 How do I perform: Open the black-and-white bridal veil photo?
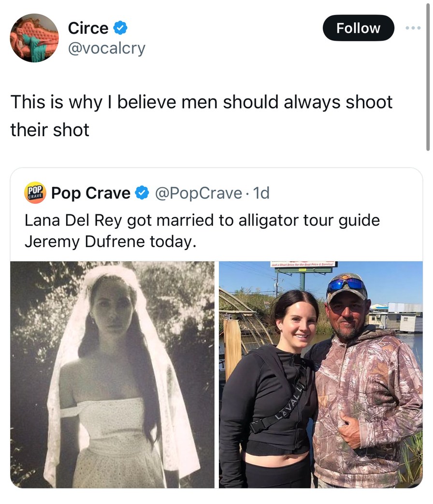click(112, 375)
